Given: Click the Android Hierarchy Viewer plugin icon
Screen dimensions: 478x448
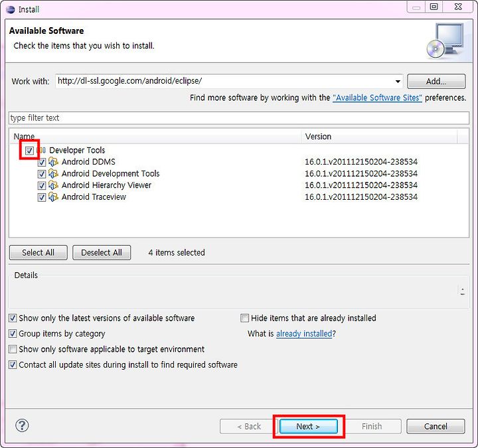Looking at the screenshot, I should point(53,185).
